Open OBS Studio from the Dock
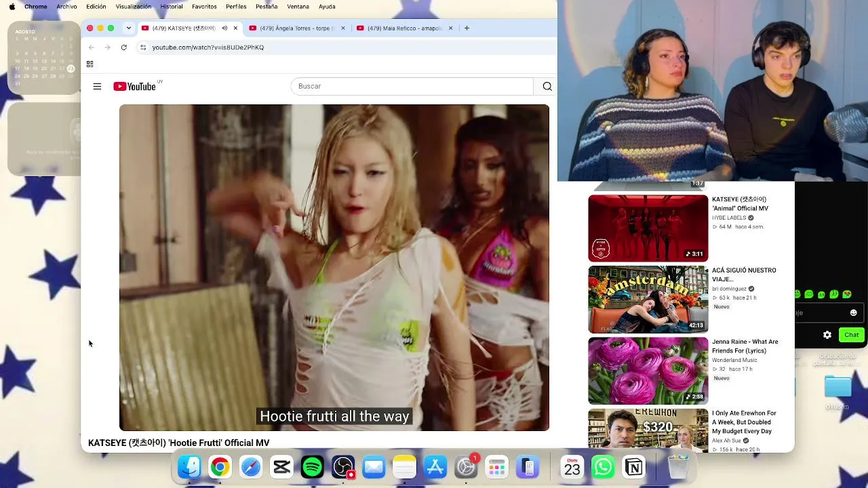868x488 pixels. tap(343, 467)
